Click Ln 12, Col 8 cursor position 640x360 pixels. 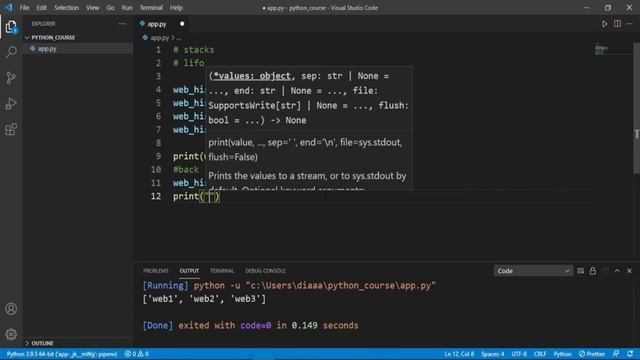pos(459,354)
